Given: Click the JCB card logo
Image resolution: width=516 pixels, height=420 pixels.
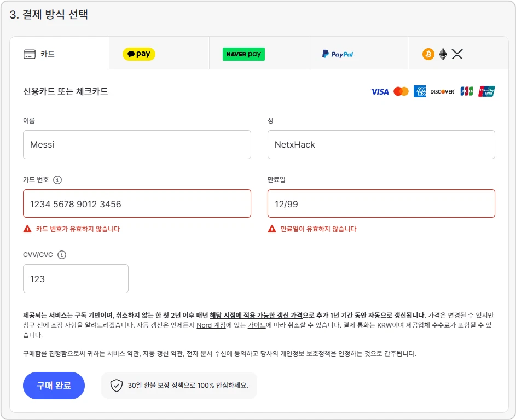Looking at the screenshot, I should 466,91.
